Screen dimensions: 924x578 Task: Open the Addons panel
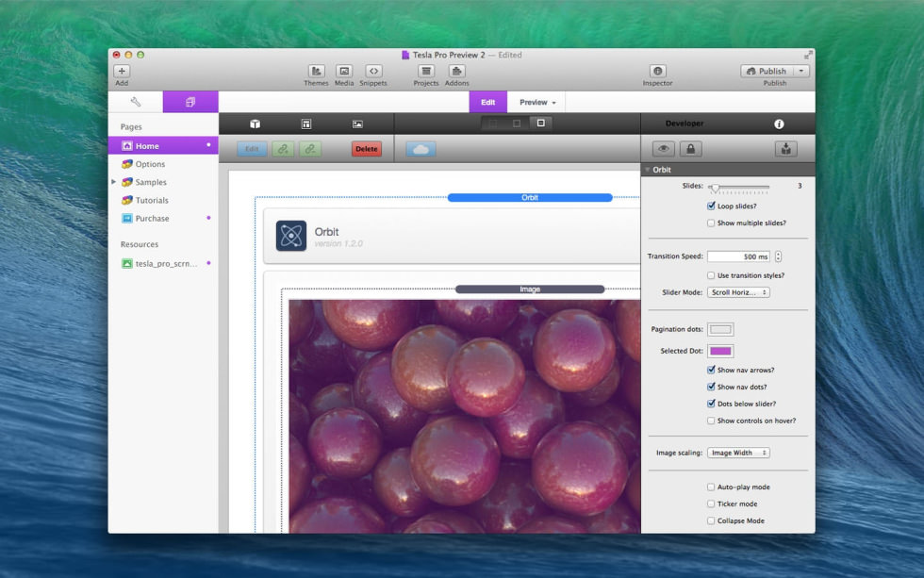[456, 71]
